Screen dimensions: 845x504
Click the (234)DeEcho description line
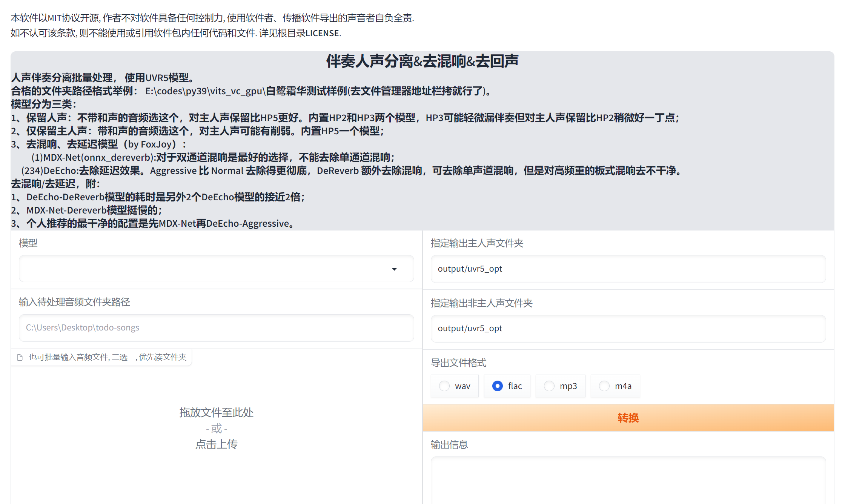351,171
